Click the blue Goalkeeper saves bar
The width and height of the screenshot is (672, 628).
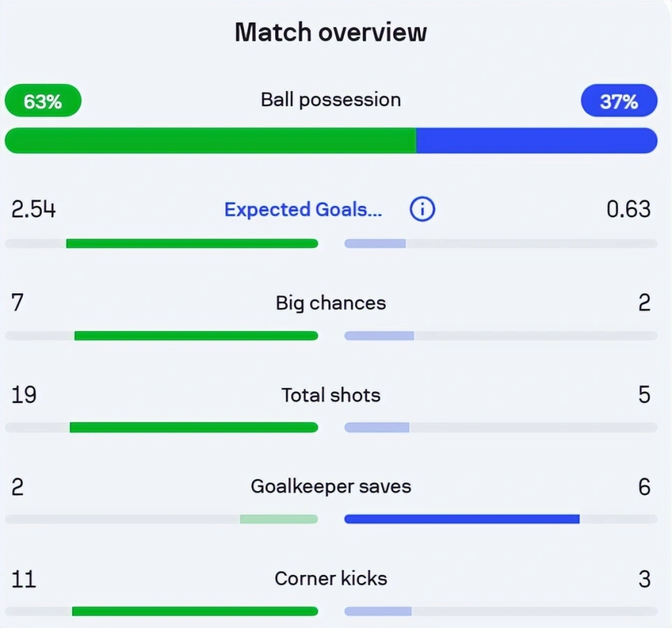pos(462,519)
